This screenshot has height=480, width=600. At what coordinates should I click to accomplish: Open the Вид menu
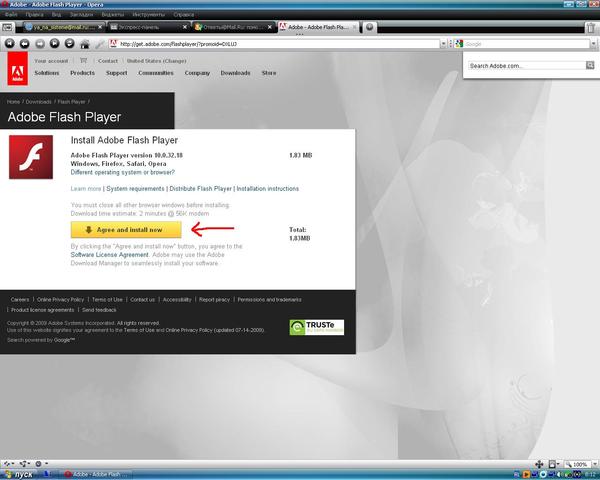(x=57, y=15)
